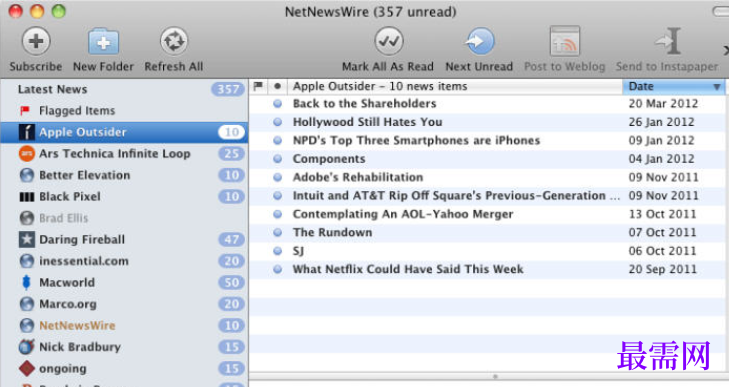Viewport: 729px width, 387px height.
Task: Open the Marco.org feed
Action: (x=124, y=304)
